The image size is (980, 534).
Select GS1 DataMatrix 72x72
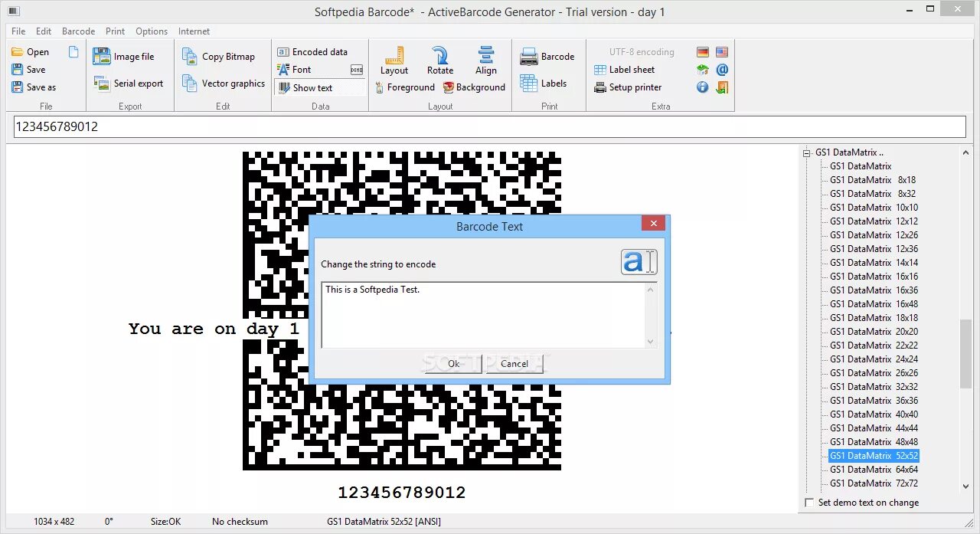tap(874, 483)
